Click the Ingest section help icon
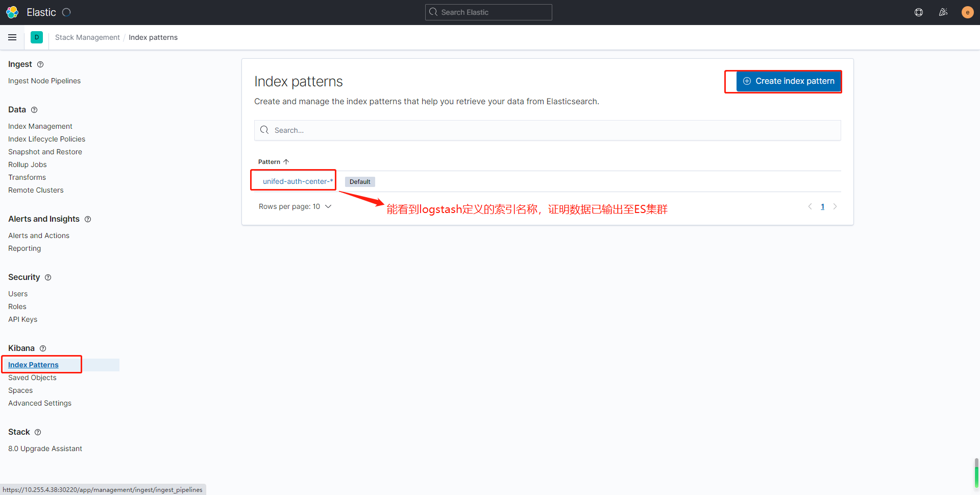The height and width of the screenshot is (495, 980). point(40,64)
